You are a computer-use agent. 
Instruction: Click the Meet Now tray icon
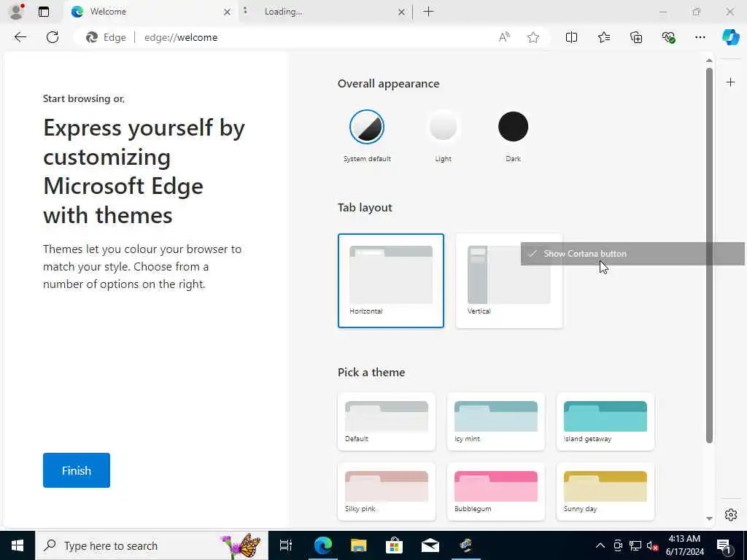[618, 545]
